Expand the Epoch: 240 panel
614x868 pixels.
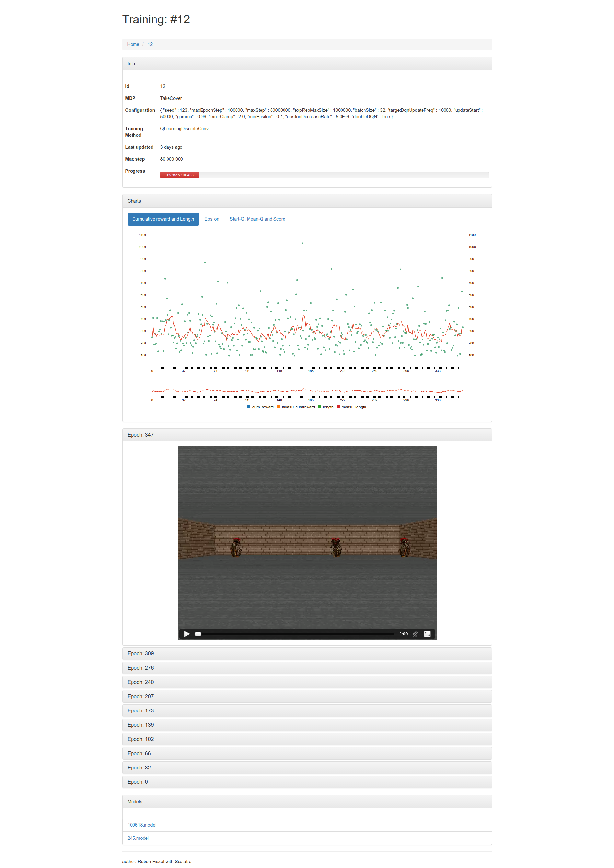(x=307, y=682)
